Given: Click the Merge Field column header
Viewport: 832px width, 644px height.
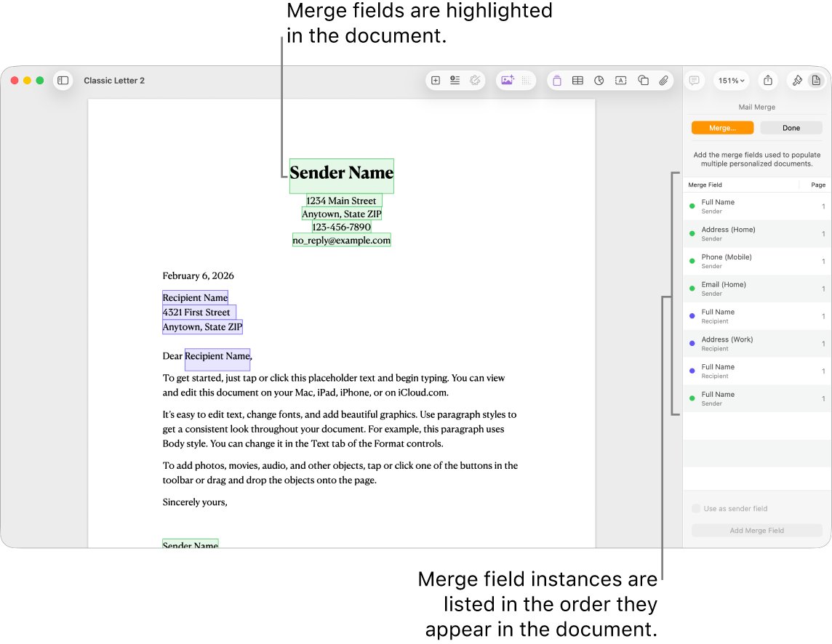Looking at the screenshot, I should pyautogui.click(x=705, y=185).
